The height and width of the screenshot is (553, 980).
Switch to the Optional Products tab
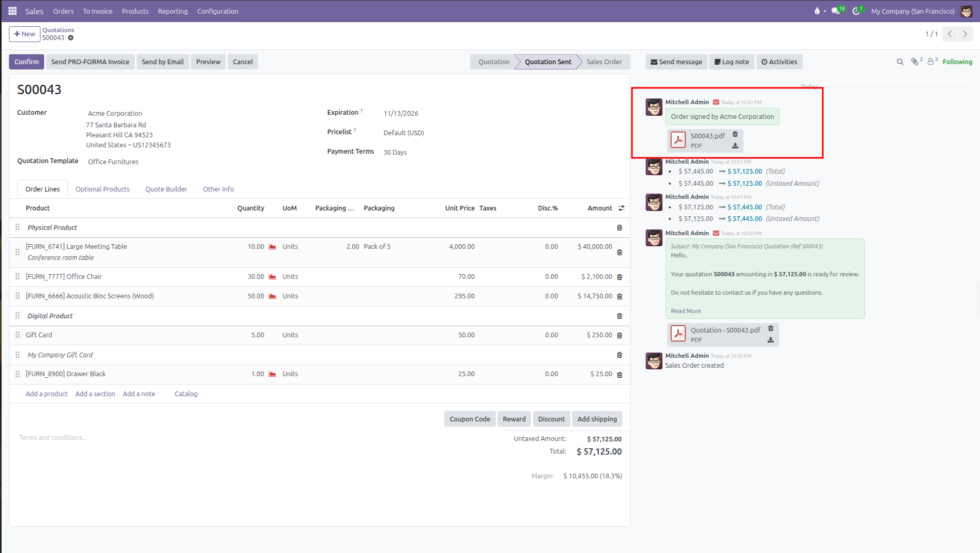pos(103,189)
